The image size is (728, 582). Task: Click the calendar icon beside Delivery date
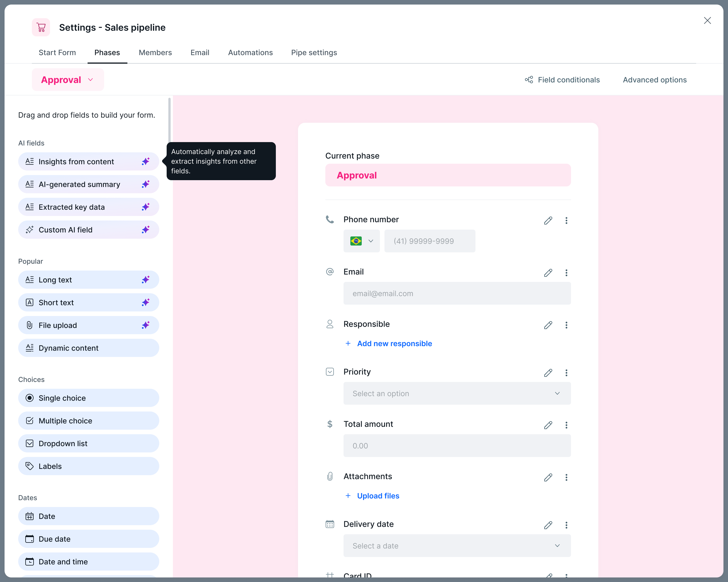coord(330,524)
